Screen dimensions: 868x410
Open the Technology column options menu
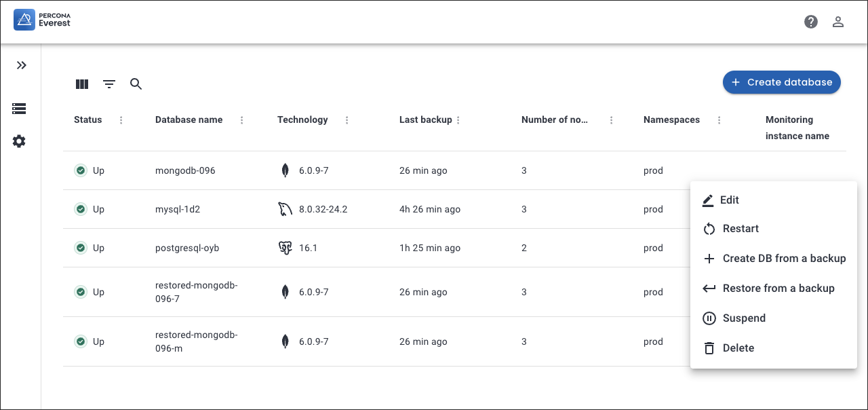tap(347, 120)
